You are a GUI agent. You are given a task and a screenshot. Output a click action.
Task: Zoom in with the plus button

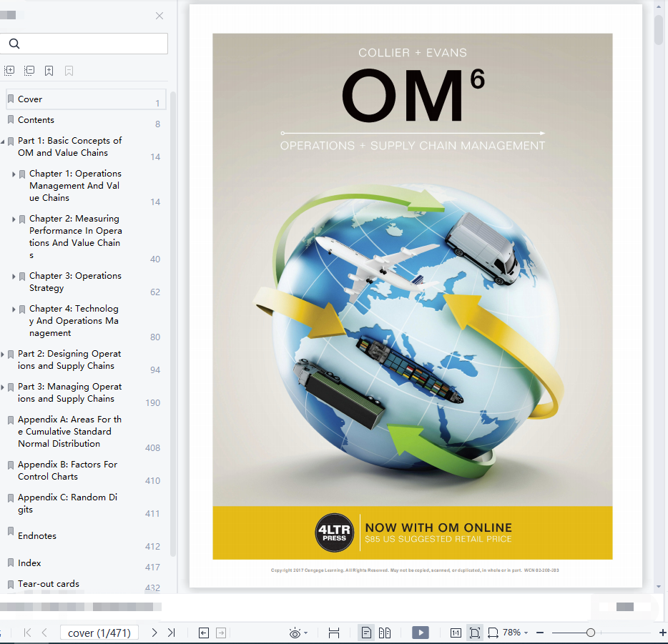pyautogui.click(x=662, y=633)
